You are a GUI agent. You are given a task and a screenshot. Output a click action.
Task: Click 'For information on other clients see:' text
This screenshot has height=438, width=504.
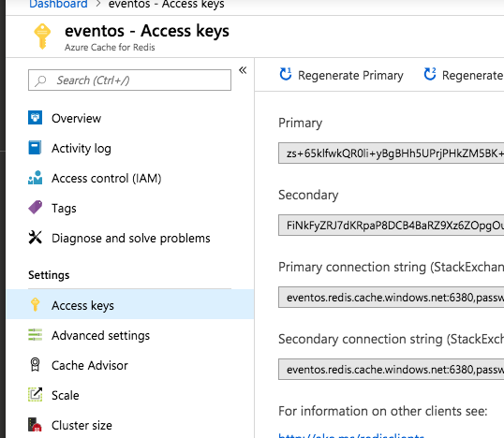click(x=383, y=411)
